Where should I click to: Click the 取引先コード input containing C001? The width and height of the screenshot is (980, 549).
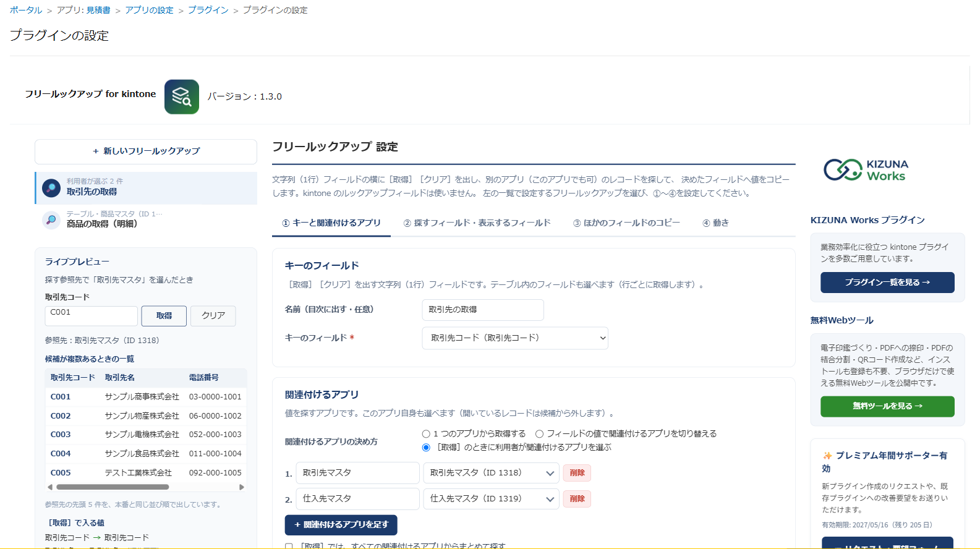91,316
